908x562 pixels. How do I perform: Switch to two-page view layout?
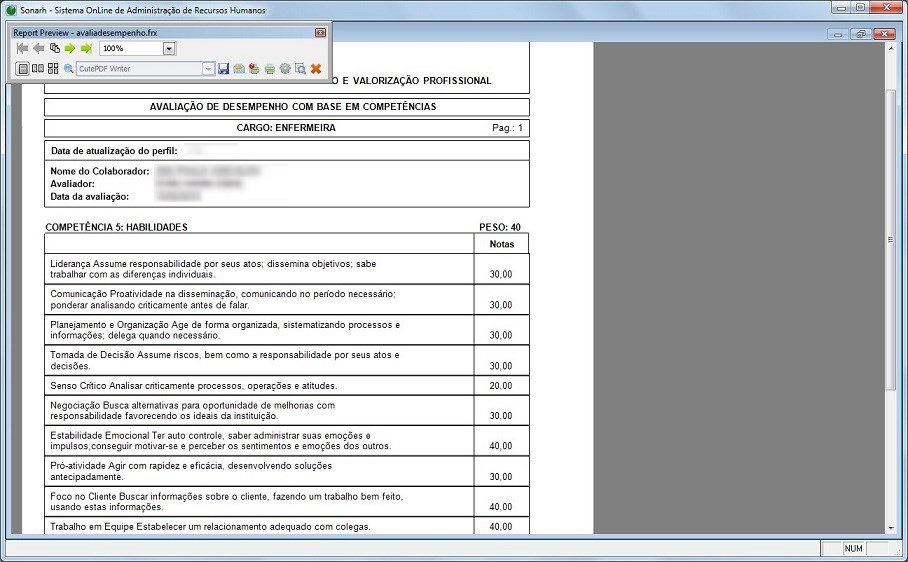[37, 69]
